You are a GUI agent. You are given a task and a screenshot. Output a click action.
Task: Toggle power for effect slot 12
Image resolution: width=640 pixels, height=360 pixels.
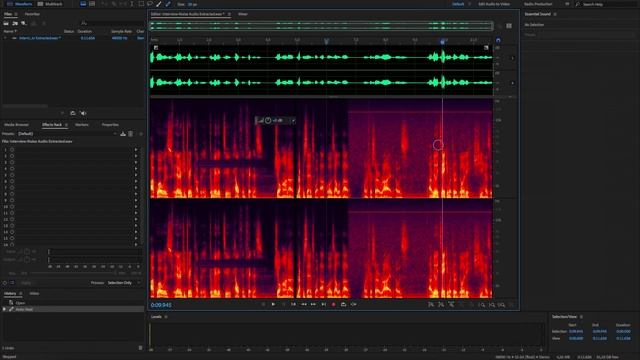coord(12,219)
